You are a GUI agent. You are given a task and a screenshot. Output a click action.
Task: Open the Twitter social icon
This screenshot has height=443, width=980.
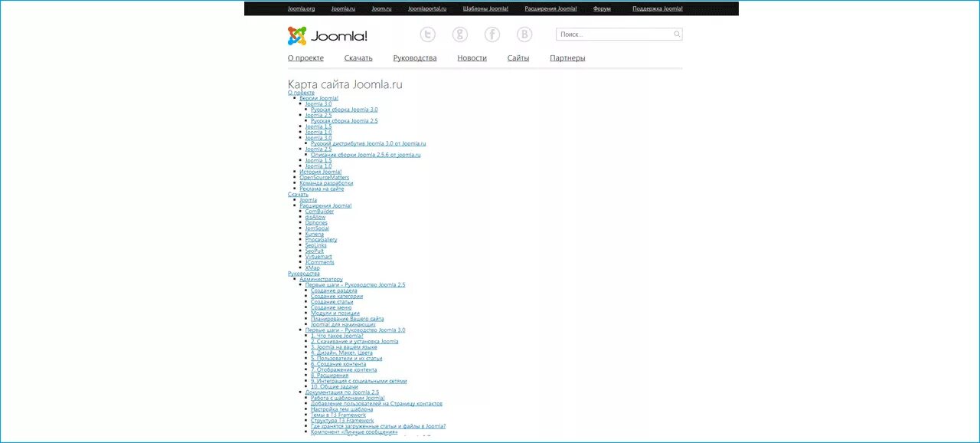(428, 34)
